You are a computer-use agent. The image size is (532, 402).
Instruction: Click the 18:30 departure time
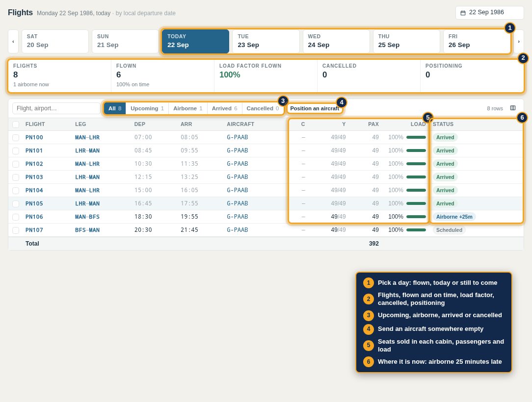pyautogui.click(x=143, y=217)
